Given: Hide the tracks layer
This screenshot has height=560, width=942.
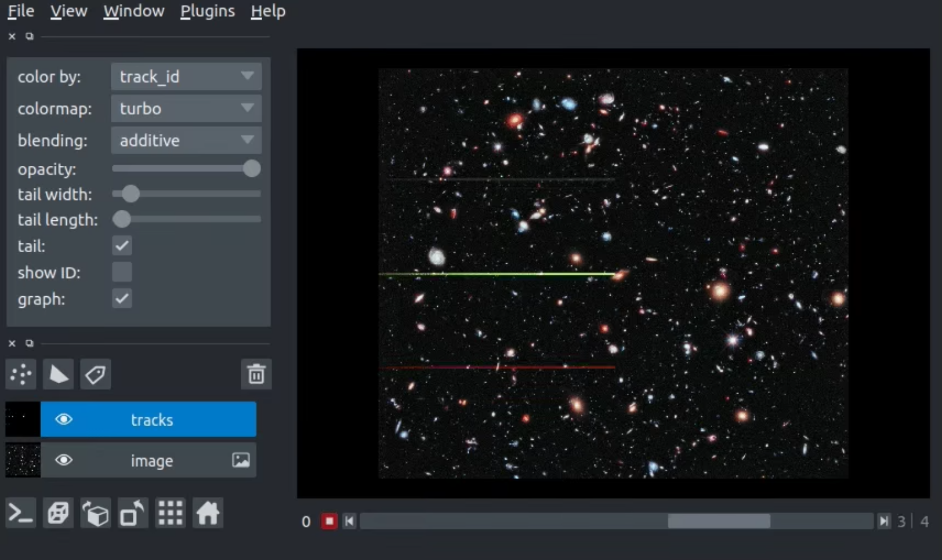Looking at the screenshot, I should [x=64, y=419].
